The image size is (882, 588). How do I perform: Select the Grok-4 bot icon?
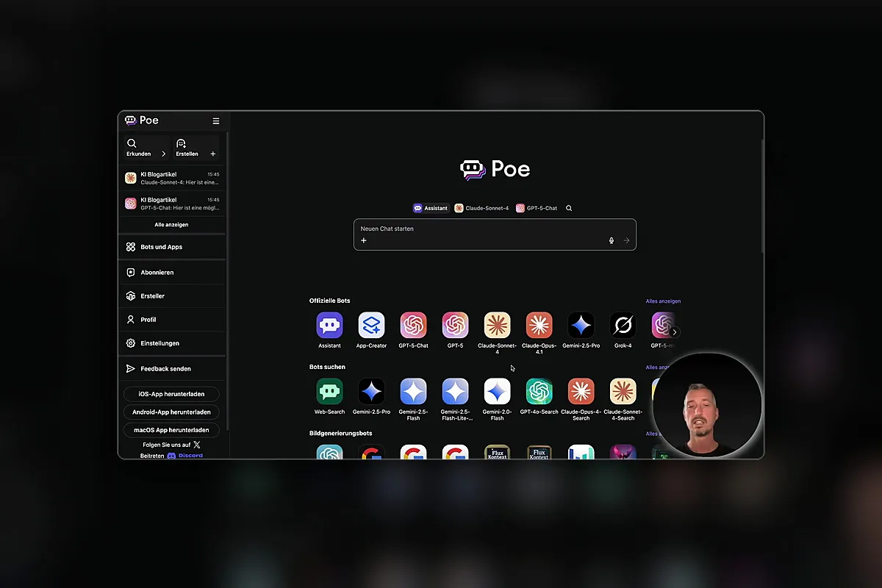coord(623,325)
